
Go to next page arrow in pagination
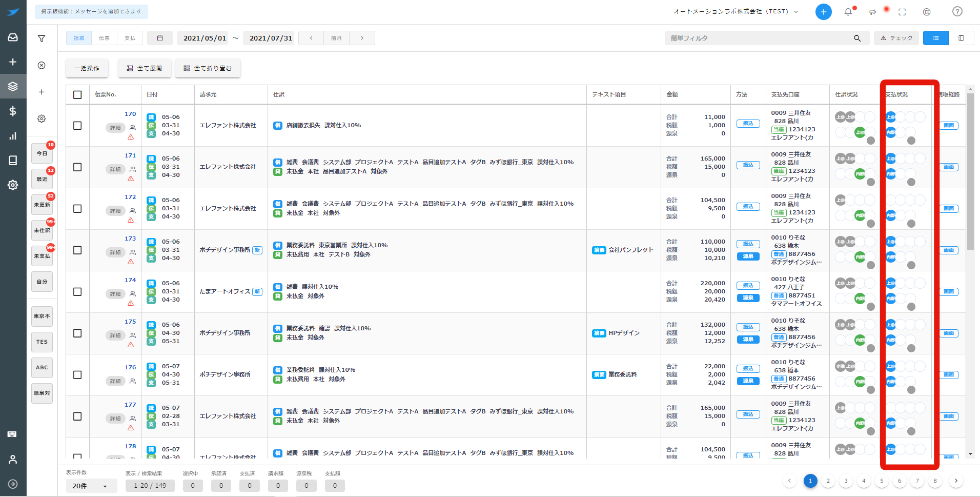(956, 481)
